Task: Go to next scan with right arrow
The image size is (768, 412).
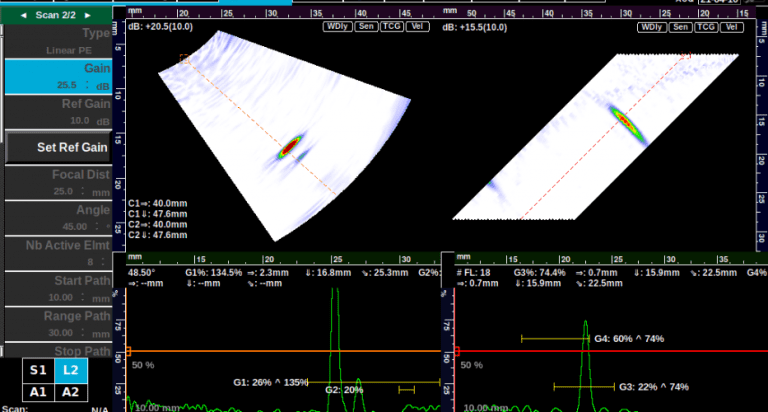Action: coord(88,15)
